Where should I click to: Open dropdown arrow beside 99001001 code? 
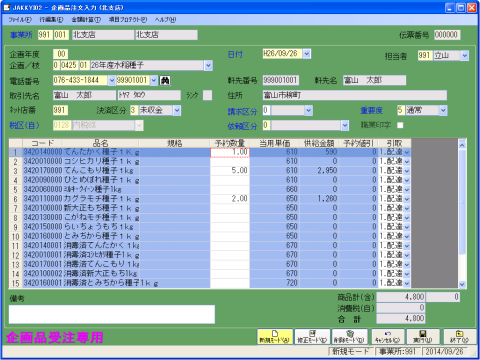tap(154, 80)
